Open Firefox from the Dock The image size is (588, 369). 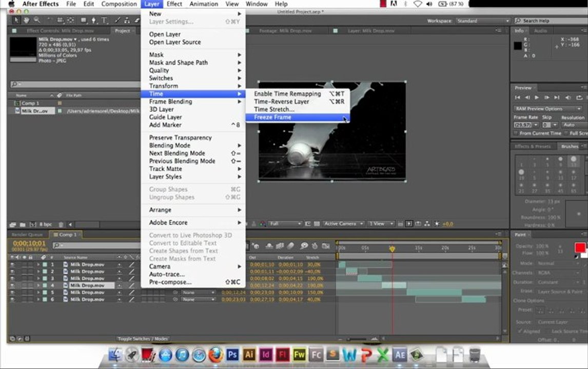[215, 354]
